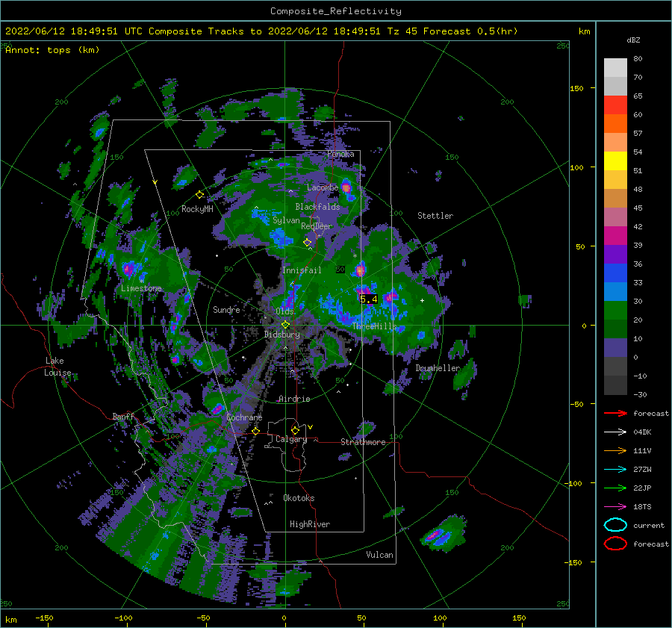Click the Okotoks label
Viewport: 672px width, 628px height.
(x=299, y=498)
